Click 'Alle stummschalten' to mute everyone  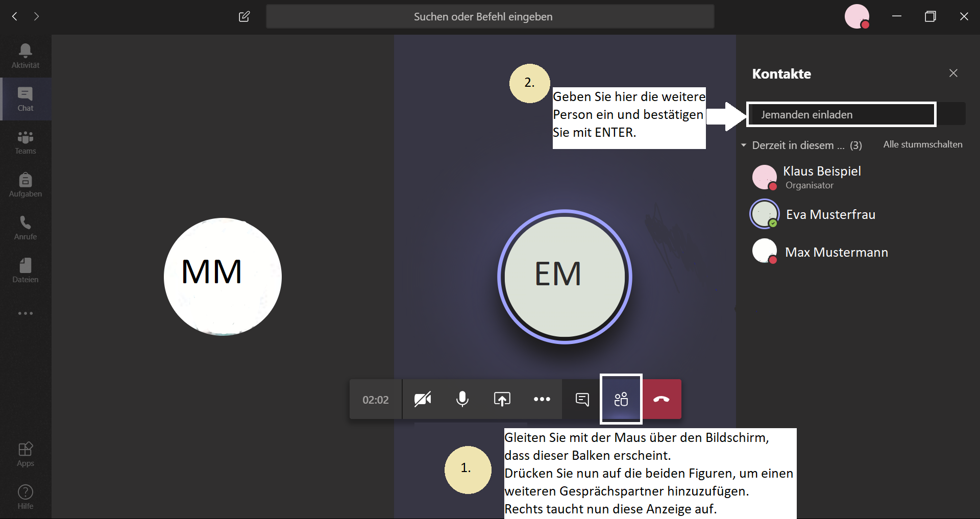pos(922,144)
